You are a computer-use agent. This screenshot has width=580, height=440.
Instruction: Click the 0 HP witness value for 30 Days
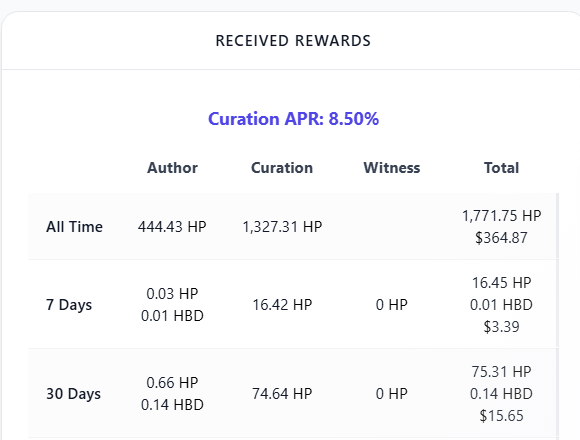tap(392, 394)
